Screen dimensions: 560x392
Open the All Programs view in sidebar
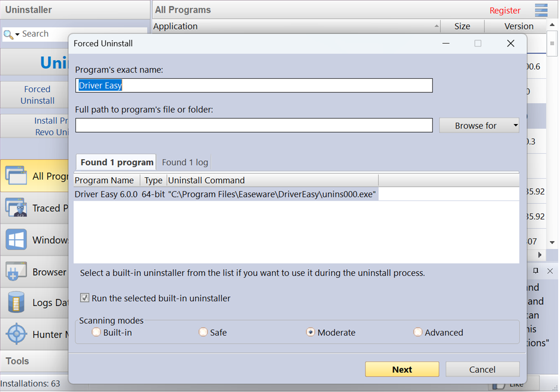click(34, 176)
